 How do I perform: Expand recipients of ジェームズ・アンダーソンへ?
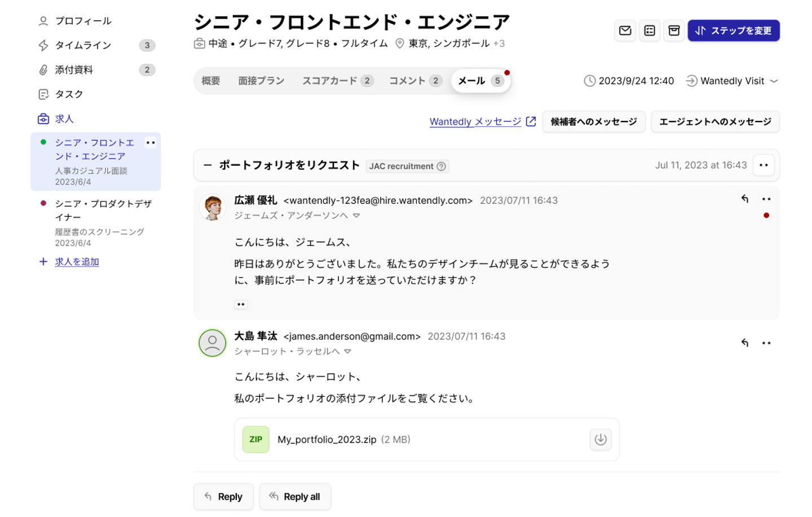pyautogui.click(x=356, y=216)
